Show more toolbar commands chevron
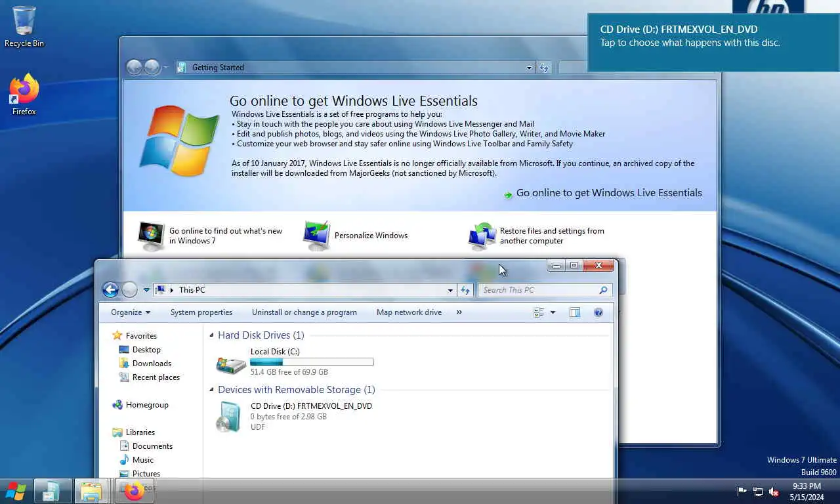 (459, 312)
